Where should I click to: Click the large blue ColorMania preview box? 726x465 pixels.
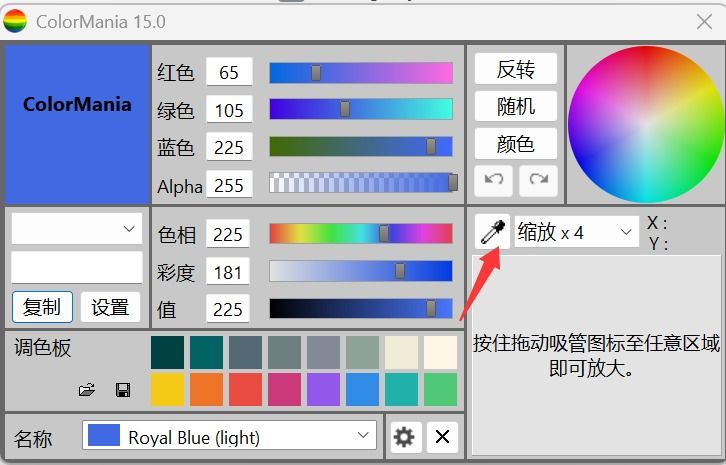point(77,124)
